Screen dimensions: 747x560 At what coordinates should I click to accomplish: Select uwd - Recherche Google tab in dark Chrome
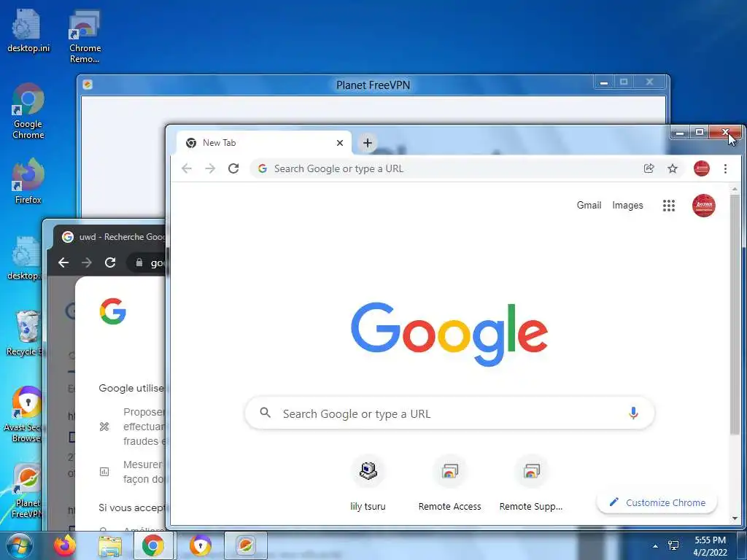[x=113, y=237]
